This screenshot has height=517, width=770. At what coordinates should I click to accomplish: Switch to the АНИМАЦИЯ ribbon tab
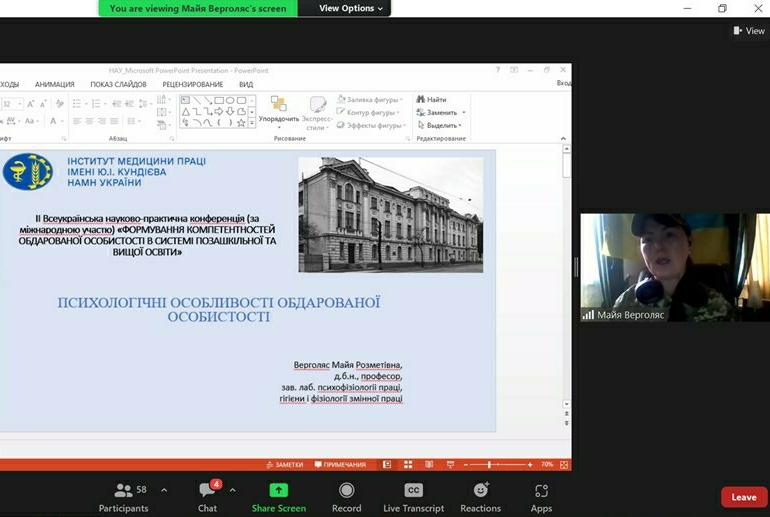click(55, 85)
